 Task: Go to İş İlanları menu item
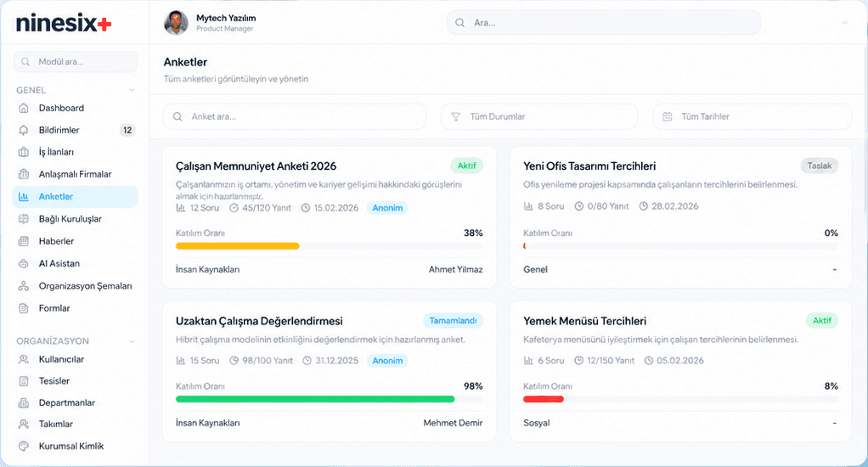click(76, 152)
